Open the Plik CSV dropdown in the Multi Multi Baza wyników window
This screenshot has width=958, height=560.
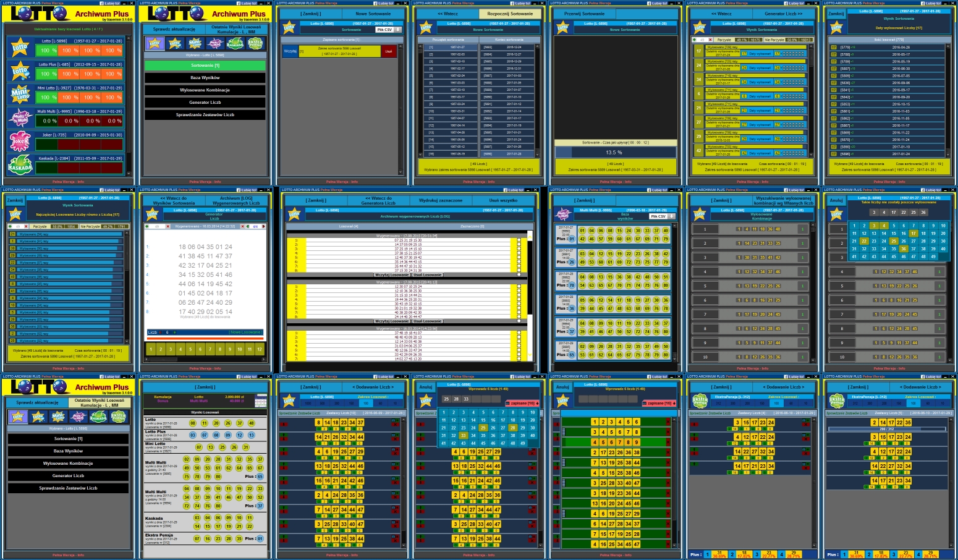pyautogui.click(x=663, y=216)
